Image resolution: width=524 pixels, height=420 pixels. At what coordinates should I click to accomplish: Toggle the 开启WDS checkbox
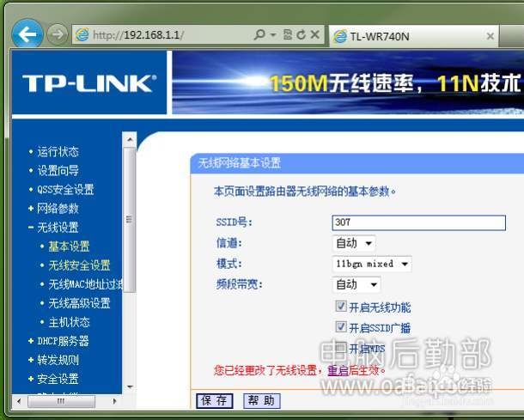[x=340, y=348]
